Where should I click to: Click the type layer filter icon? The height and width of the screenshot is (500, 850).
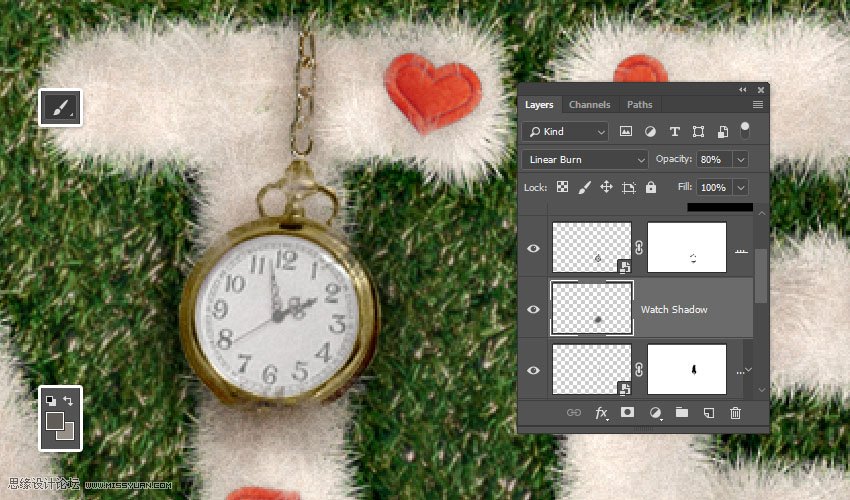pyautogui.click(x=674, y=131)
